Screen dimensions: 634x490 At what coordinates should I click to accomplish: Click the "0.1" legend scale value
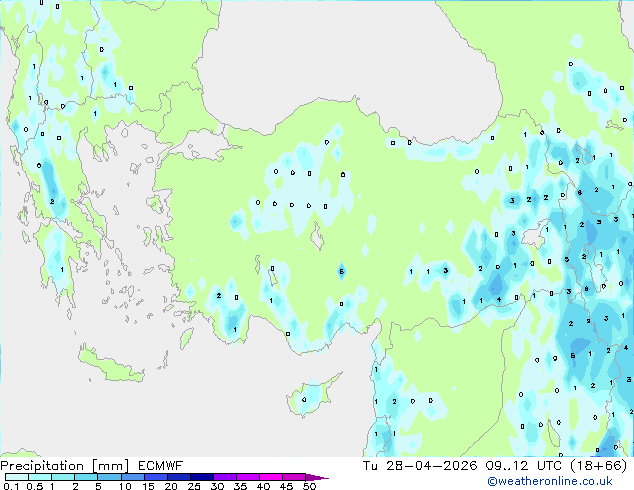11,486
